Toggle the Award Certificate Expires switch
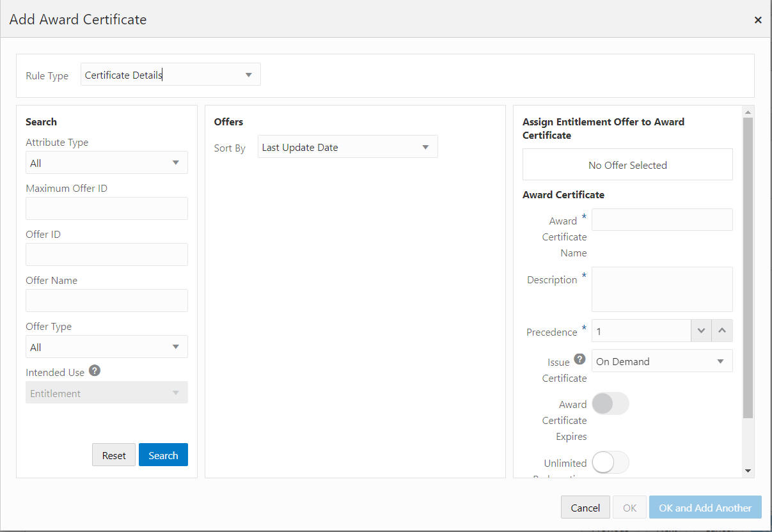The height and width of the screenshot is (532, 772). (x=610, y=404)
